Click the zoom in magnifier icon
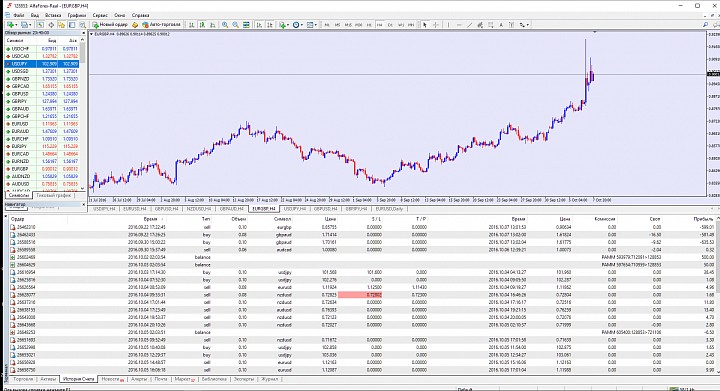 coord(225,25)
